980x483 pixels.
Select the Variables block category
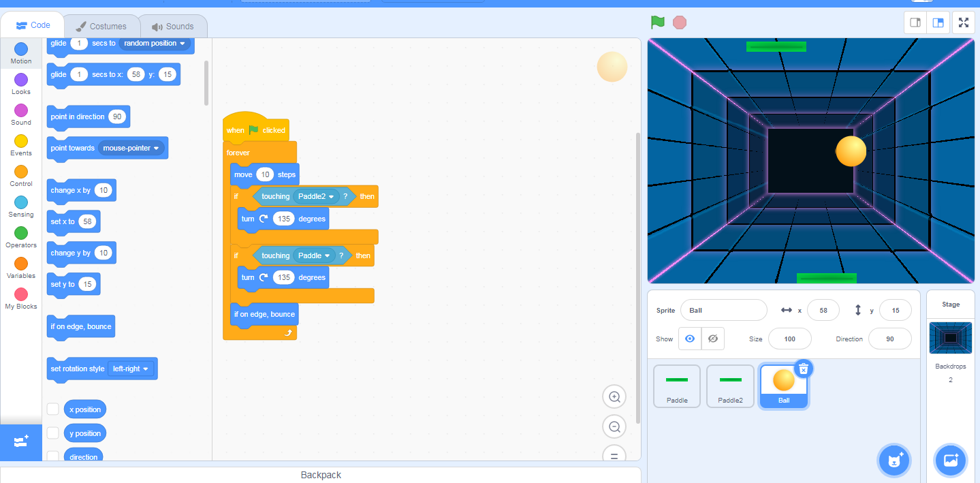pos(21,268)
